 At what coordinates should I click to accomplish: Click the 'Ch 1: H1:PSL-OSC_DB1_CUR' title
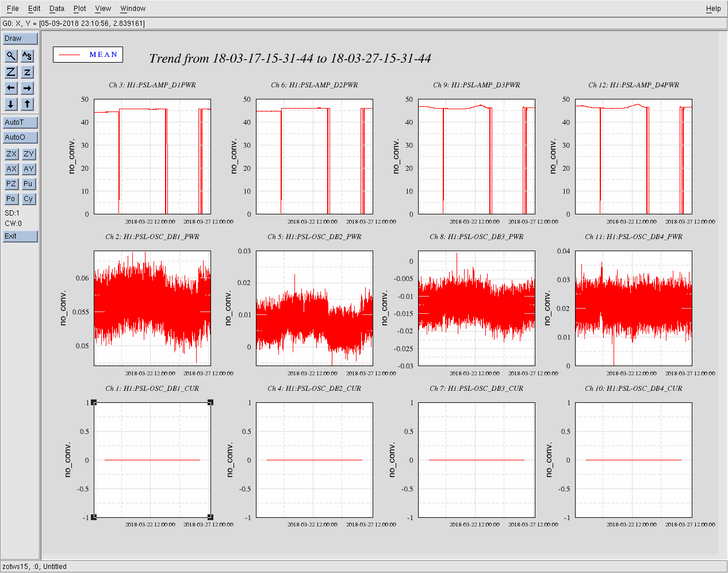tap(152, 389)
